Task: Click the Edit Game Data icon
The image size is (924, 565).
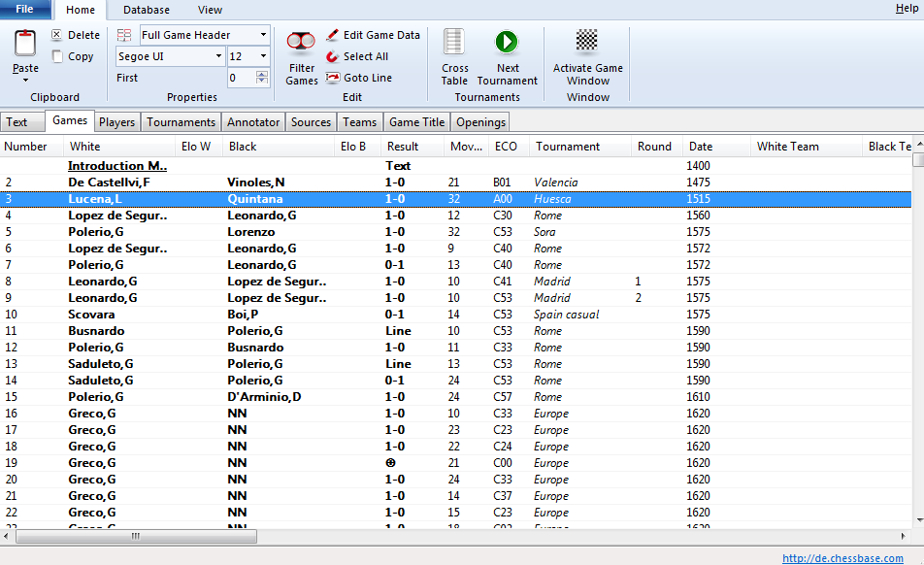Action: coord(333,35)
